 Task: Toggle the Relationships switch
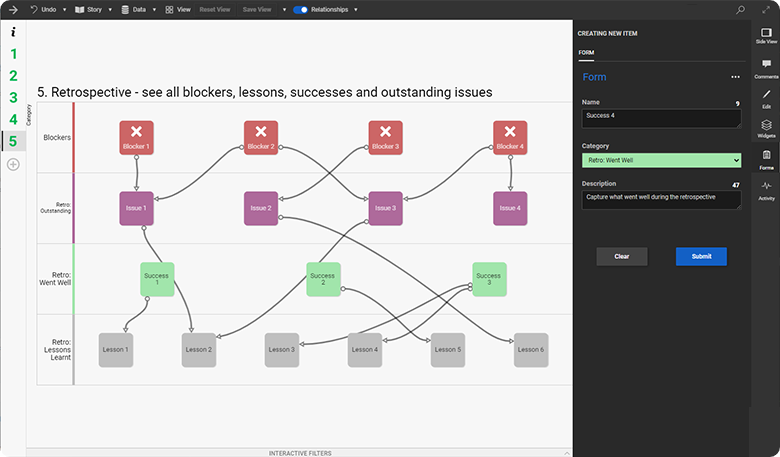coord(300,9)
